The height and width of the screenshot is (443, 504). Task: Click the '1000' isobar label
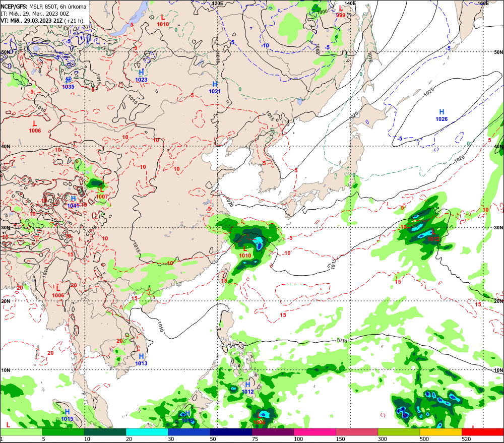point(323,12)
